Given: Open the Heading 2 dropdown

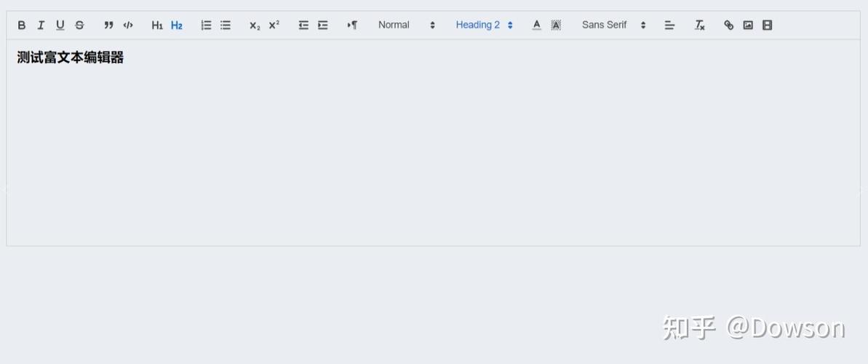Looking at the screenshot, I should (x=484, y=25).
